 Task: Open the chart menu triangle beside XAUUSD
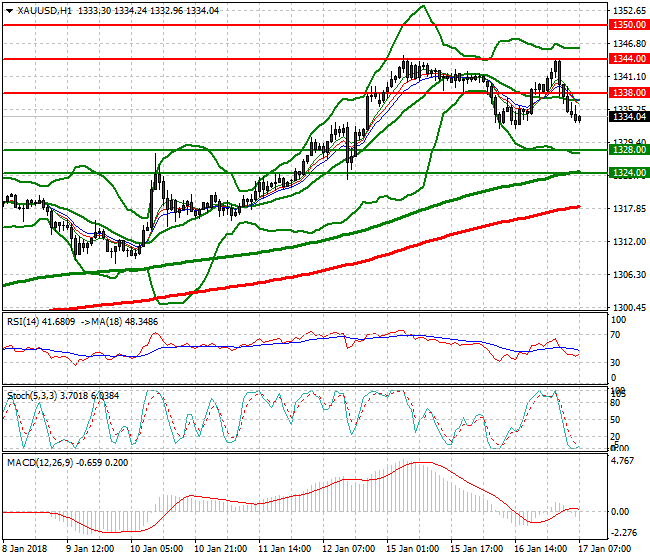pyautogui.click(x=10, y=11)
